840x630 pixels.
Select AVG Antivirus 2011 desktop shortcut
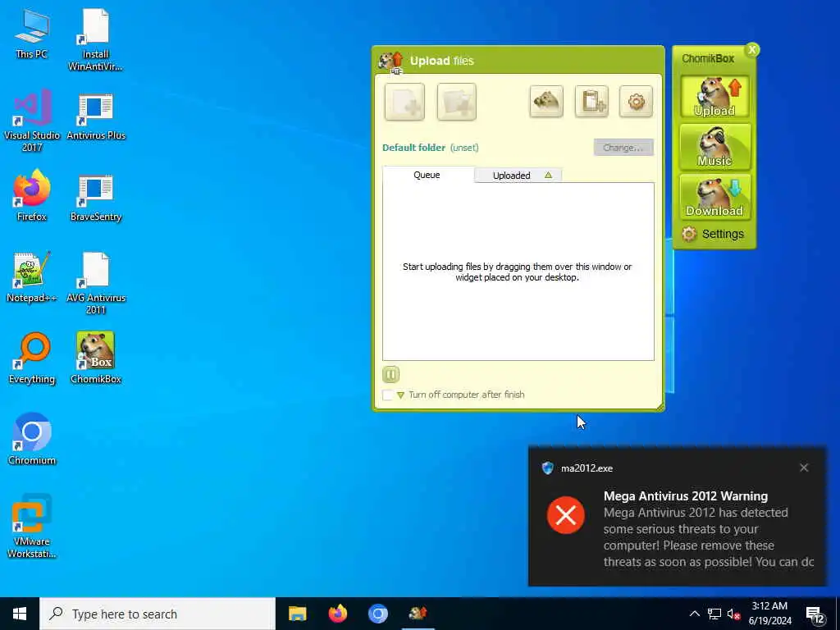point(96,284)
